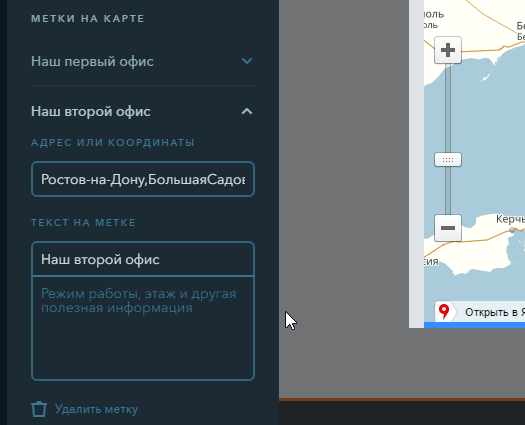Image resolution: width=525 pixels, height=425 pixels.
Task: Click the red Yandex map pin icon
Action: [444, 311]
